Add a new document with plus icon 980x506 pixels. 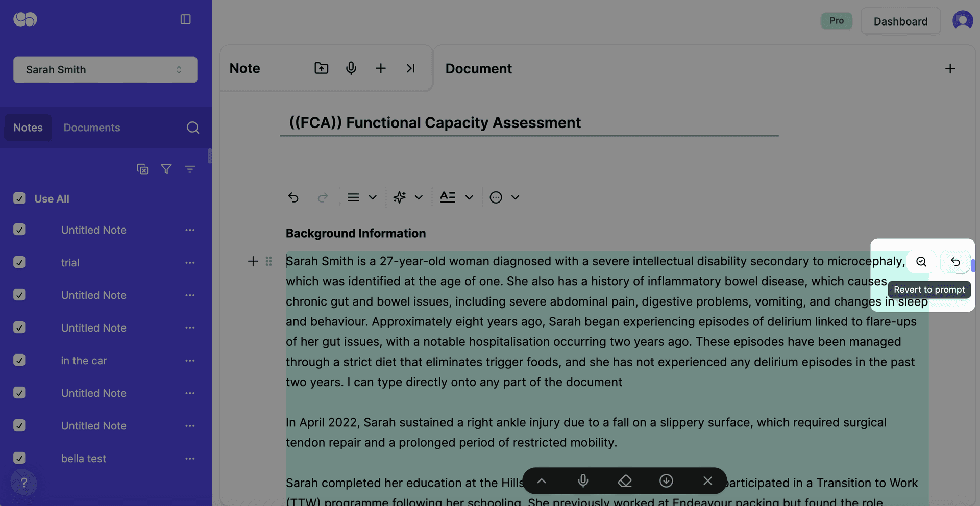tap(950, 68)
